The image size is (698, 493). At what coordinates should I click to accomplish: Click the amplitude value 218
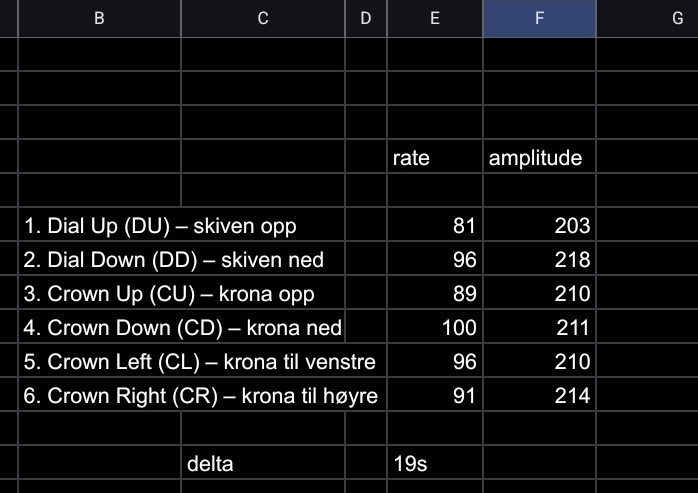point(539,260)
